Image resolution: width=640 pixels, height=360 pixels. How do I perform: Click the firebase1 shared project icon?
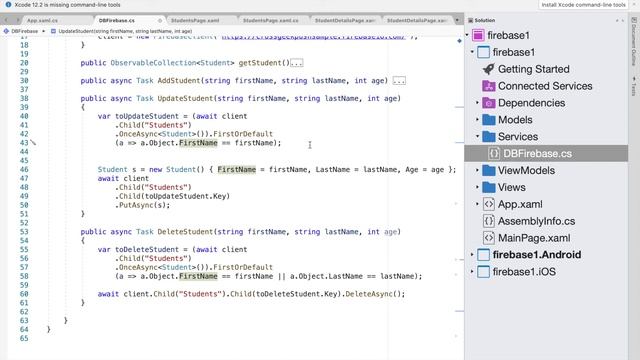click(x=483, y=52)
